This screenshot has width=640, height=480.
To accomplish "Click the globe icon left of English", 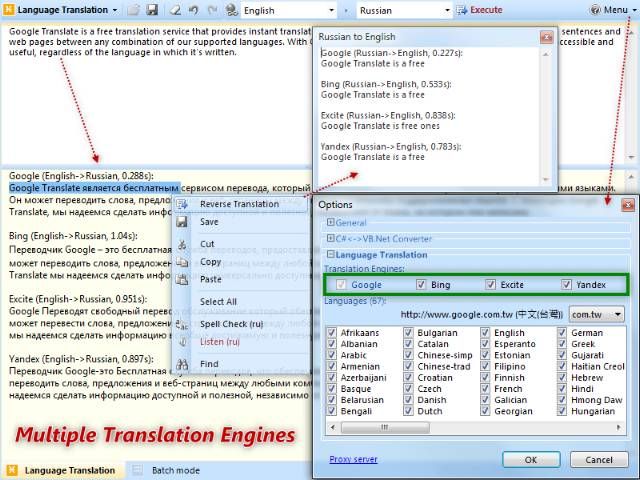I will (x=232, y=10).
